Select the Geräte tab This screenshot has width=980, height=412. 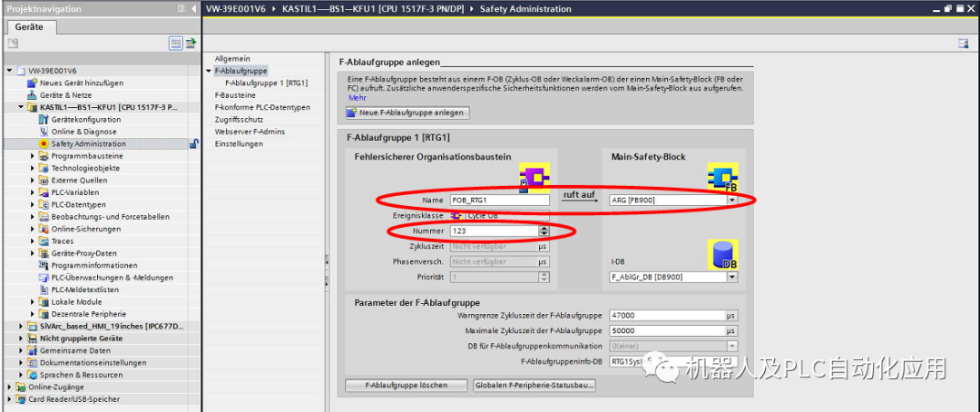[x=29, y=27]
